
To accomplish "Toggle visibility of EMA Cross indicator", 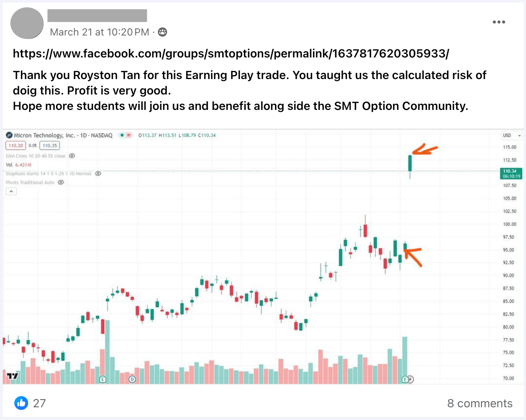I will (x=72, y=156).
